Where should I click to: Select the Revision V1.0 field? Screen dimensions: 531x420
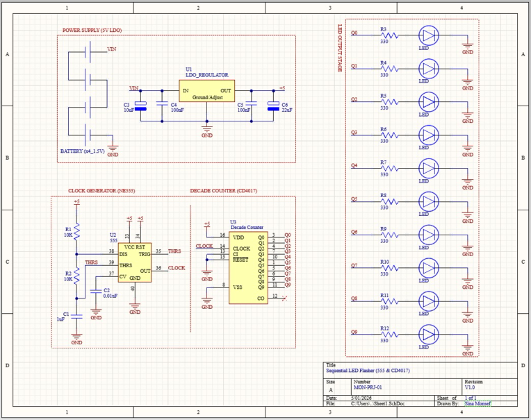point(470,387)
